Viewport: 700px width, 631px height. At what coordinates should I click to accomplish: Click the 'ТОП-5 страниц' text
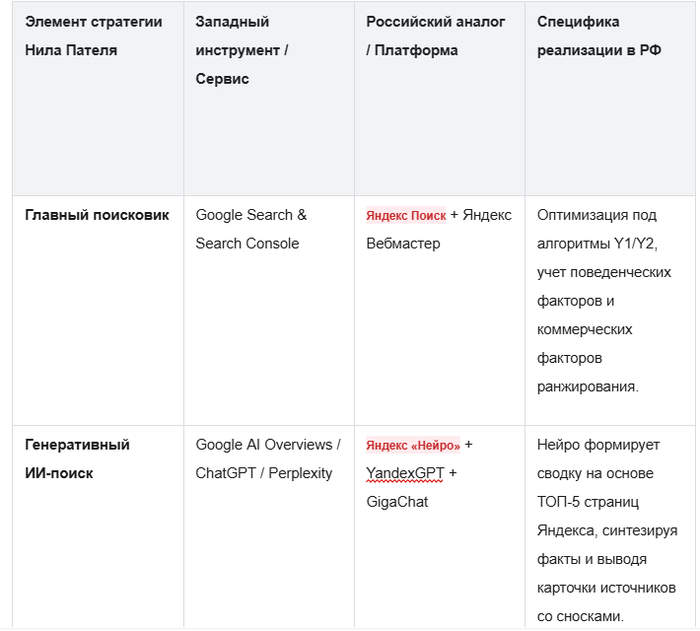(x=588, y=502)
